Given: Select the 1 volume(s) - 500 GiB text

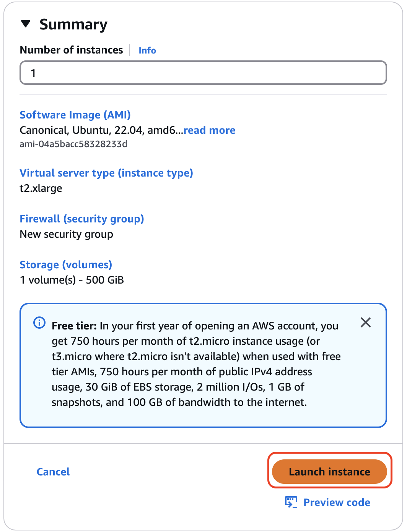Looking at the screenshot, I should pos(72,280).
